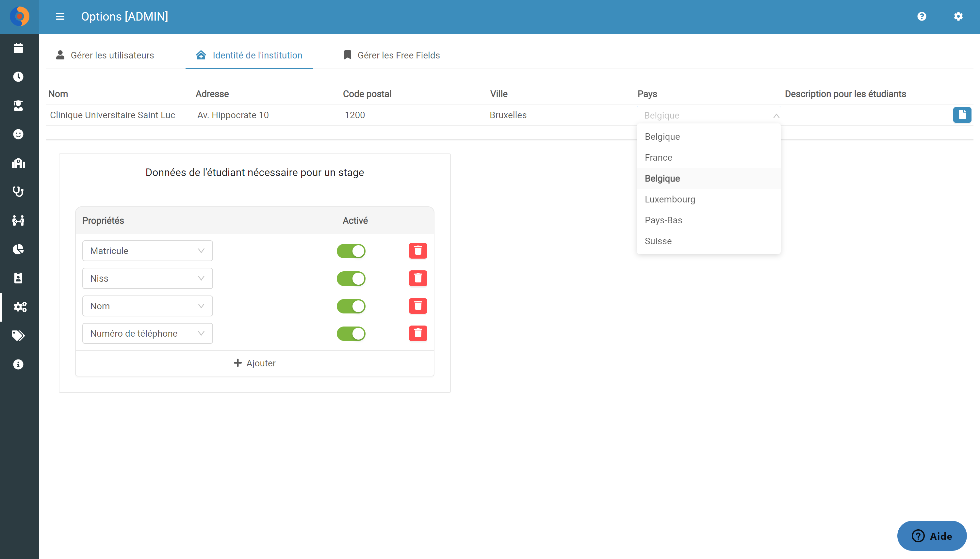This screenshot has height=559, width=980.
Task: Switch to Gérer les utilisateurs tab
Action: click(105, 55)
